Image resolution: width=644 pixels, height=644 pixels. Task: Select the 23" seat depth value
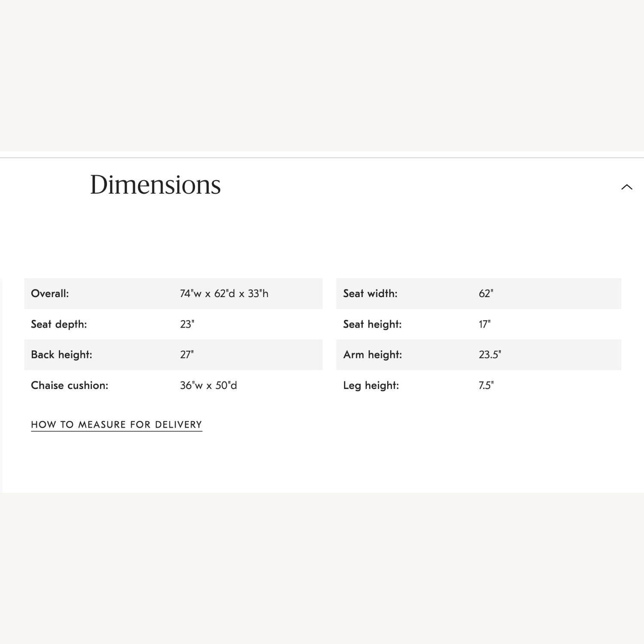187,324
